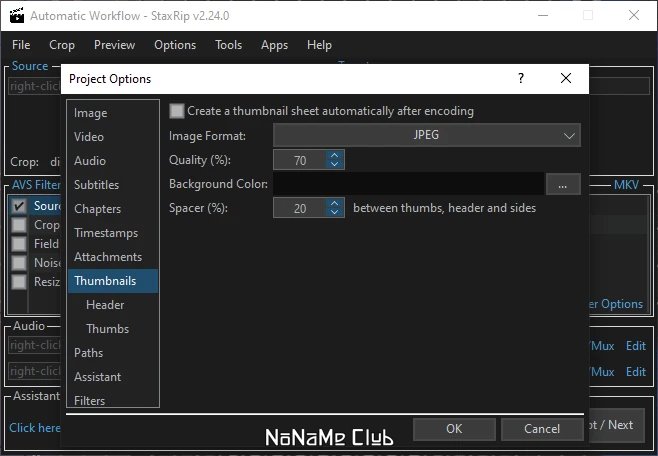Increase the Spacer percentage with up arrow
658x456 pixels.
[334, 203]
